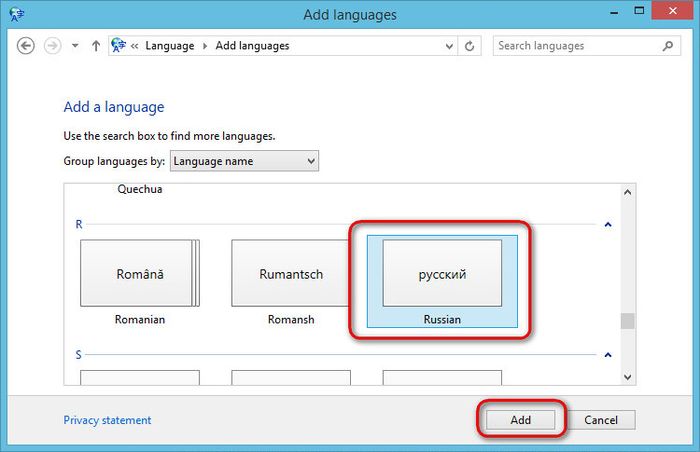Collapse the R language group

[607, 225]
